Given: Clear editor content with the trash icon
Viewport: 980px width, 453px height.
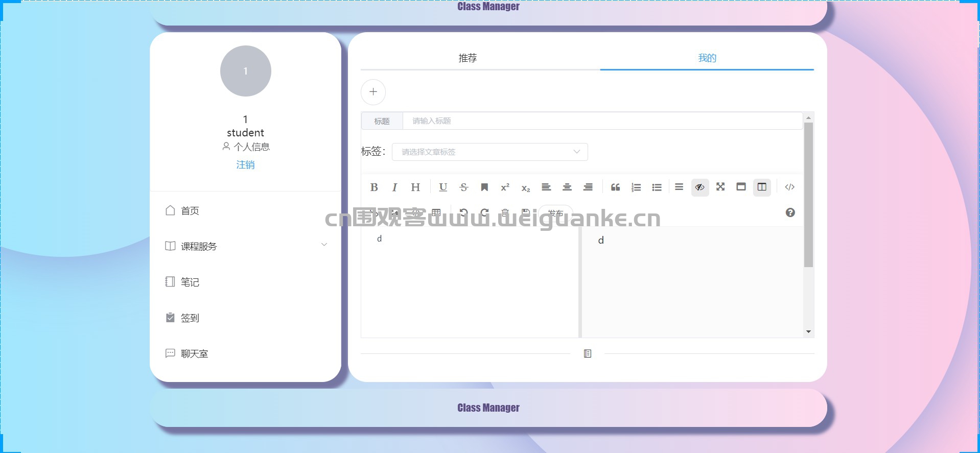Looking at the screenshot, I should (x=505, y=212).
